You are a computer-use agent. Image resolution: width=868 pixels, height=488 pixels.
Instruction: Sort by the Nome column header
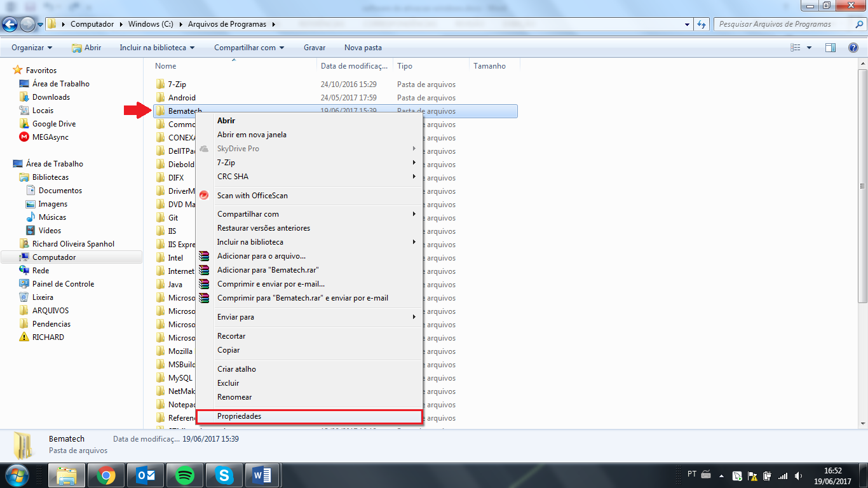click(166, 66)
